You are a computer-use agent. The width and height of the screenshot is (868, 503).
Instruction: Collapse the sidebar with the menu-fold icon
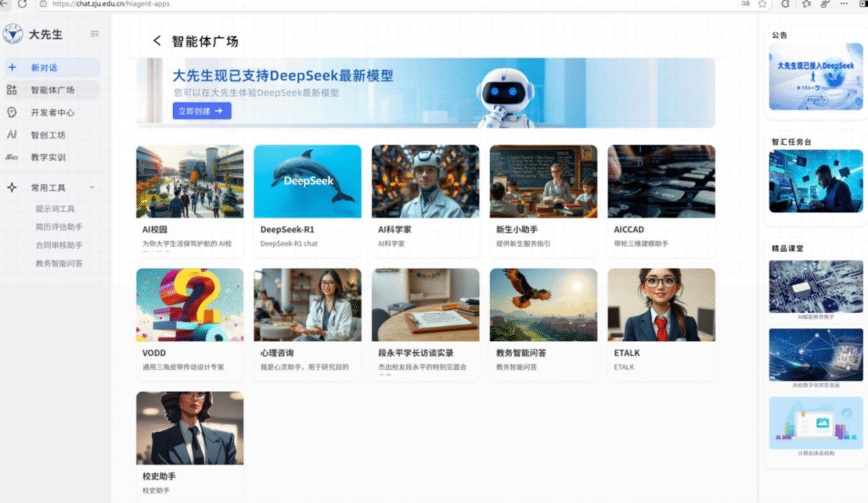[x=94, y=34]
